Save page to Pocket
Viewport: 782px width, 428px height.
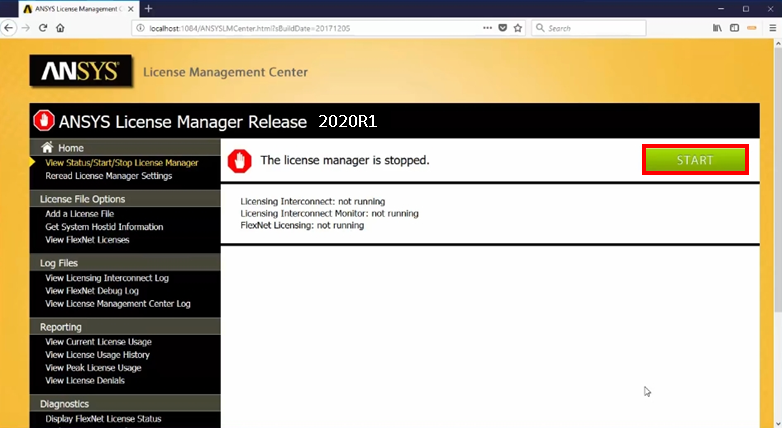tap(503, 28)
